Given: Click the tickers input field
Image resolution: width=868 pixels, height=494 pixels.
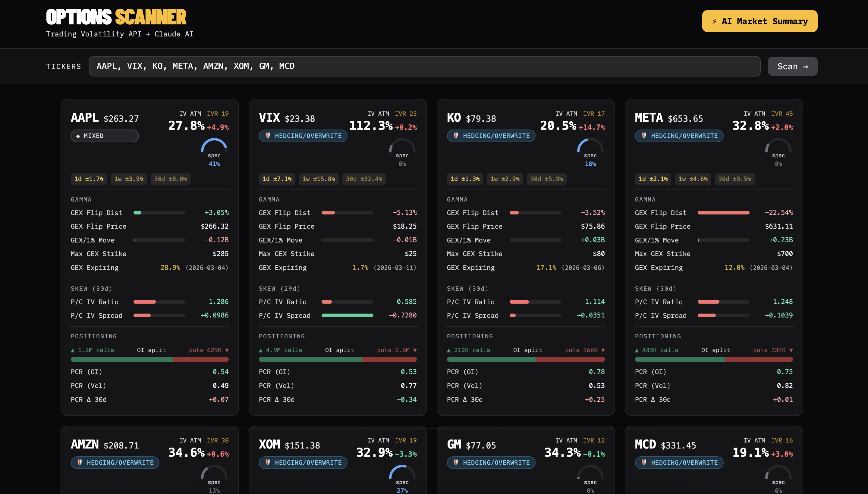Looking at the screenshot, I should click(424, 66).
